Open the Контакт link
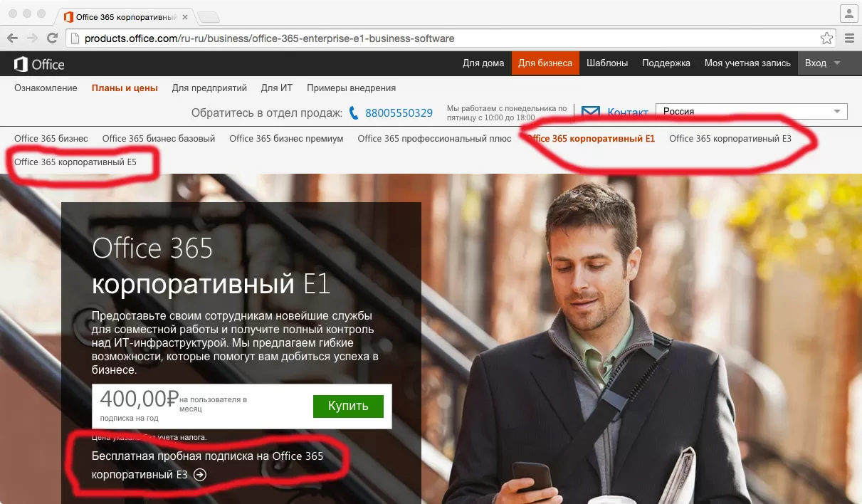Viewport: 862px width, 504px height. [628, 112]
